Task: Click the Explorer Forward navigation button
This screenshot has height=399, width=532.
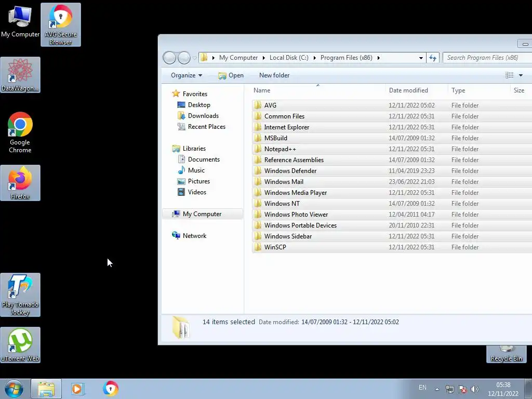Action: click(184, 58)
